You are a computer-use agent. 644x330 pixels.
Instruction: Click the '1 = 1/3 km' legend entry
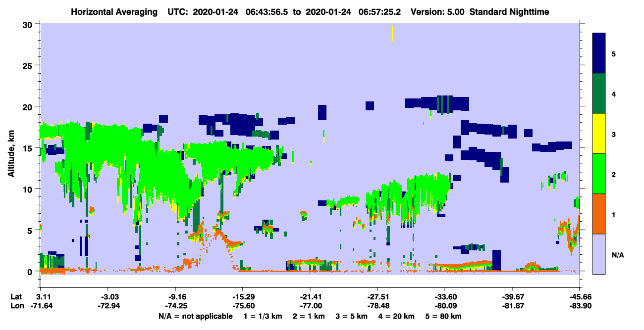[264, 316]
